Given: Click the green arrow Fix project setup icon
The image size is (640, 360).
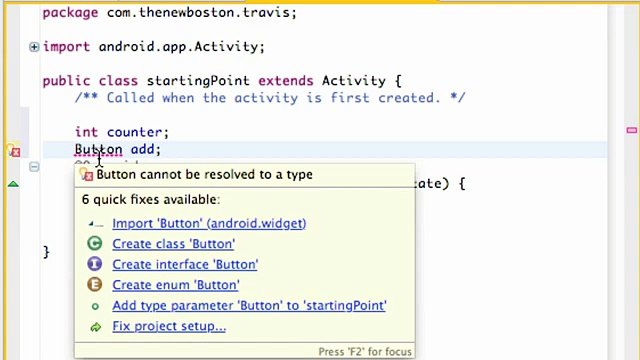Looking at the screenshot, I should click(x=96, y=327).
